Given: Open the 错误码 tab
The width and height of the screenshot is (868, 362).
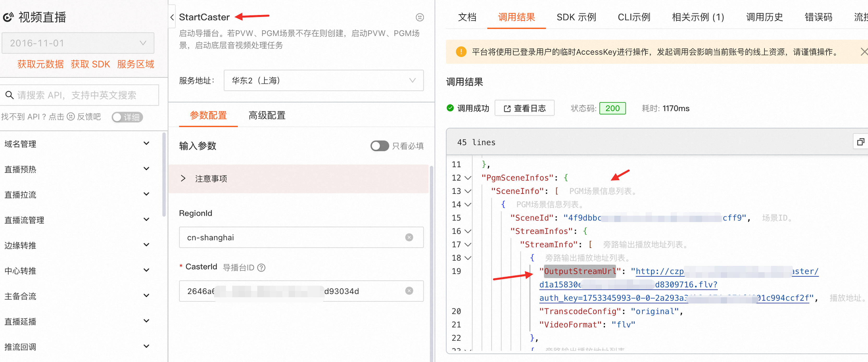Looking at the screenshot, I should pyautogui.click(x=818, y=17).
